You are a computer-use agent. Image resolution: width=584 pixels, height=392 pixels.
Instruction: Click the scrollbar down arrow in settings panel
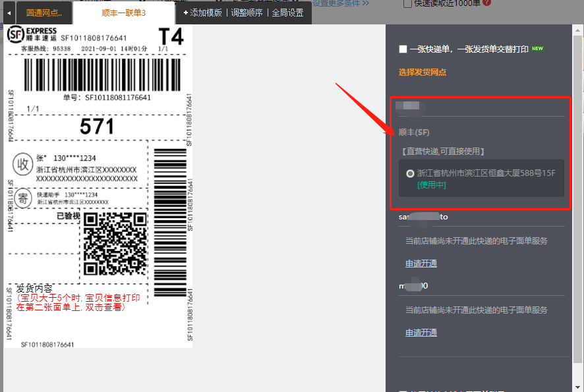(x=577, y=387)
